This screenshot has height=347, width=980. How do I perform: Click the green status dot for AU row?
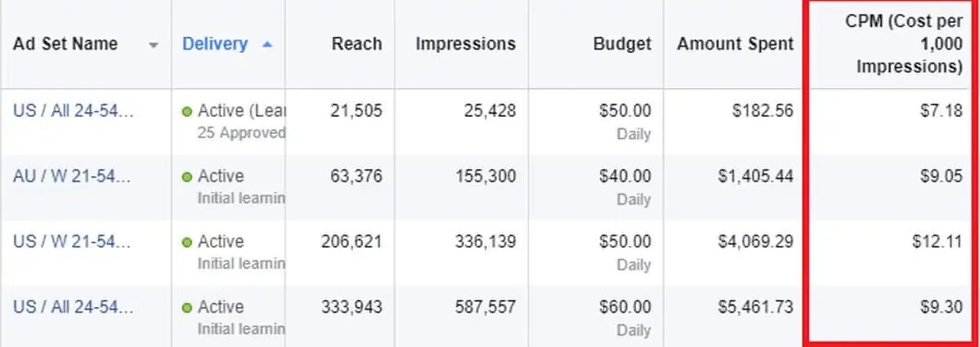(x=187, y=176)
